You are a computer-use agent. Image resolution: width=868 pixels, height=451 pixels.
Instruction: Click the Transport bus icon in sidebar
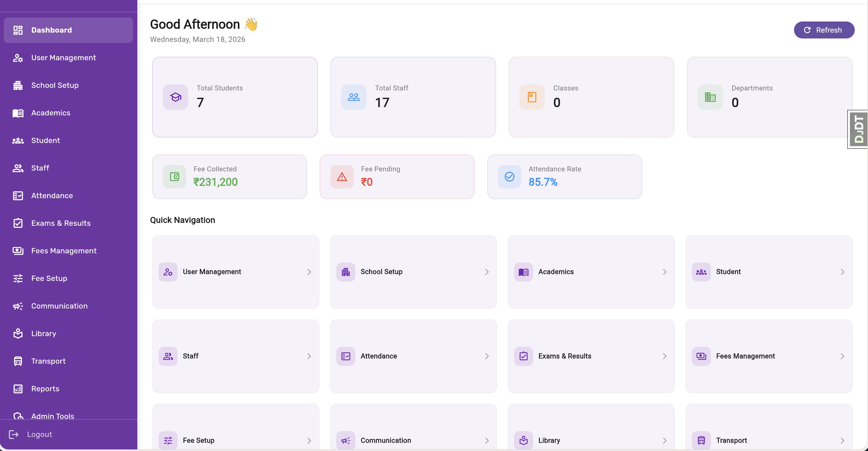pos(18,361)
